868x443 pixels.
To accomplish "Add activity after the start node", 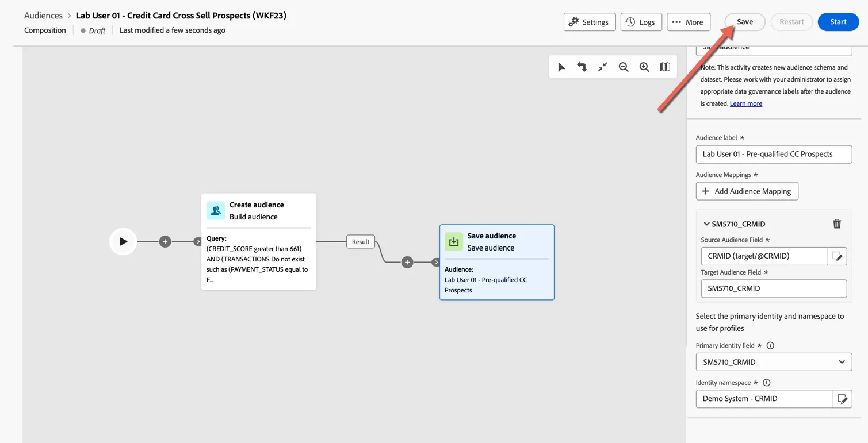I will pyautogui.click(x=165, y=241).
